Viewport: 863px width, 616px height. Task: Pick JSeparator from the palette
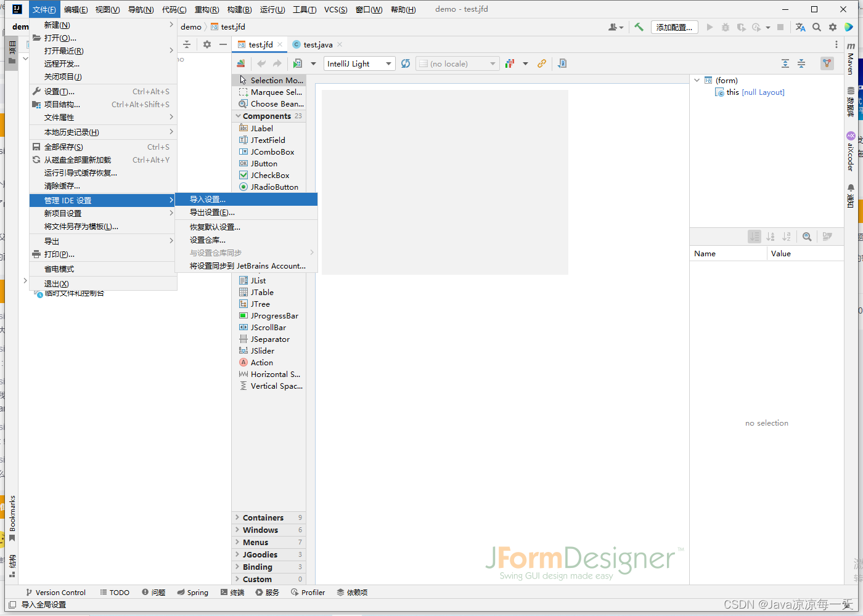tap(269, 339)
